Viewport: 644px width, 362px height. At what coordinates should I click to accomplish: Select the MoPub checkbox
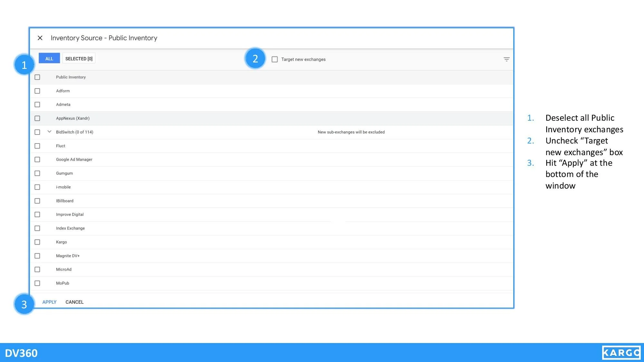[37, 283]
